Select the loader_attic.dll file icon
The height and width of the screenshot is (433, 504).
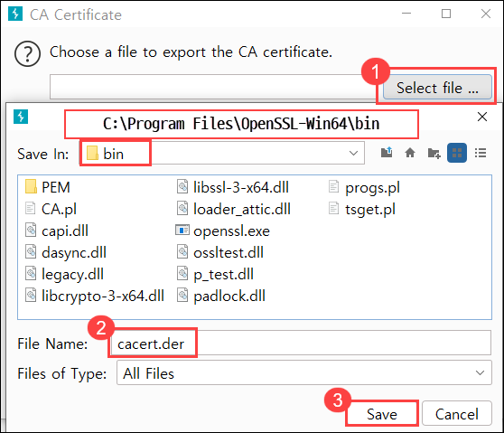[x=182, y=208]
